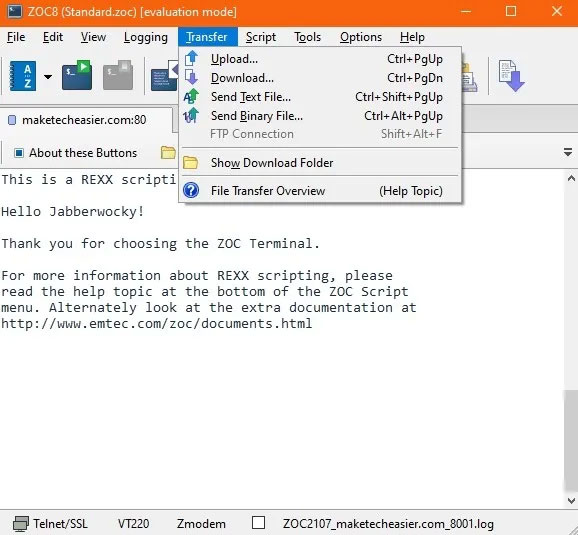Viewport: 578px width, 535px height.
Task: Click the ZOC2107_maketecheasier.com_8001.log filename
Action: tap(388, 524)
